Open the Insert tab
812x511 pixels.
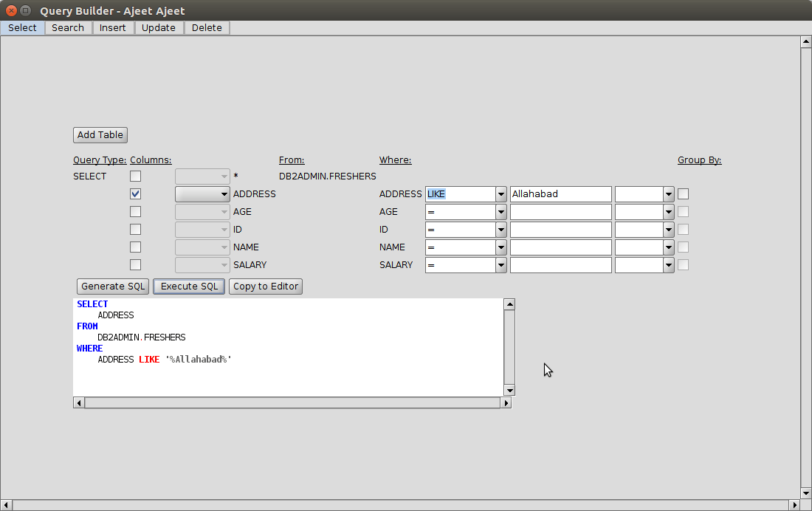pyautogui.click(x=112, y=27)
